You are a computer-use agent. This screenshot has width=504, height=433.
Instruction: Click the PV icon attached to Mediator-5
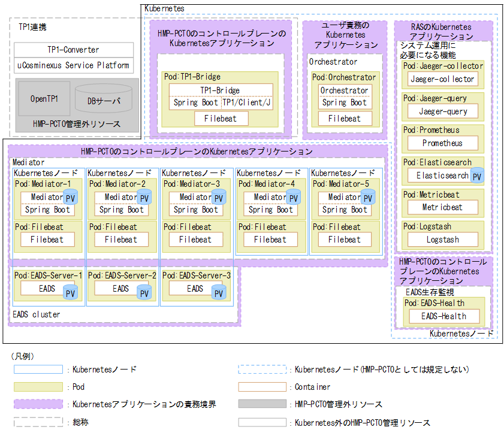click(368, 197)
